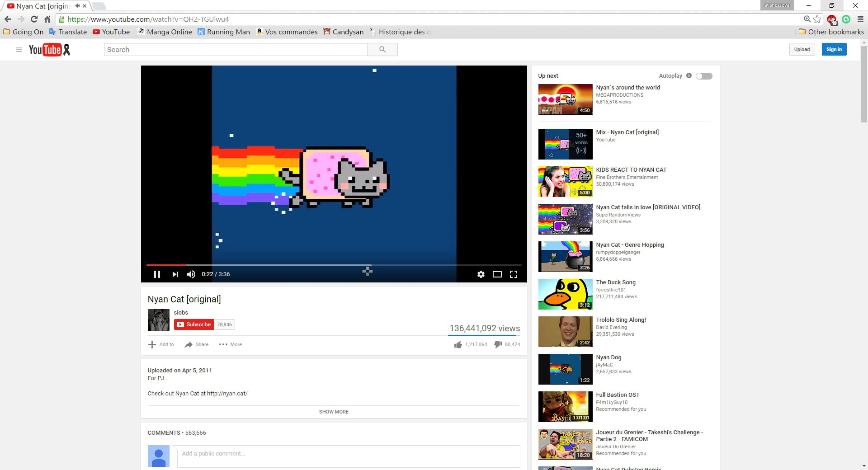Image resolution: width=868 pixels, height=470 pixels.
Task: Skip to next video in player
Action: [x=175, y=274]
